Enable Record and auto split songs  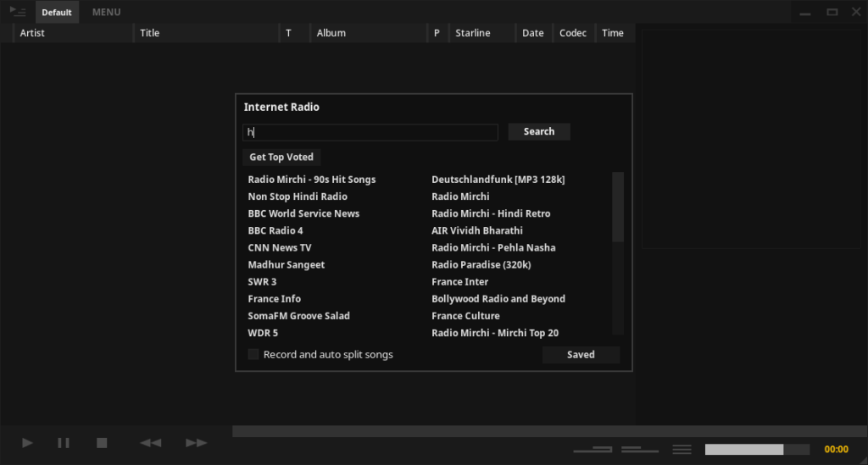pyautogui.click(x=253, y=354)
